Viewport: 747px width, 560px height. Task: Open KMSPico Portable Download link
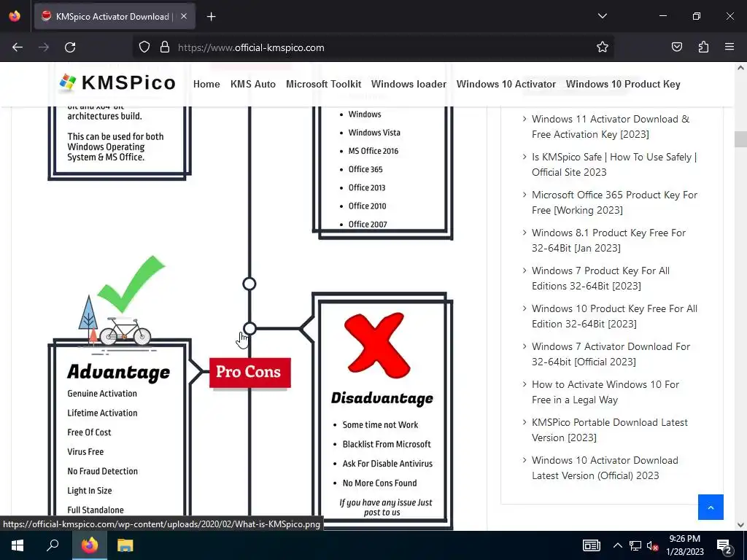tap(609, 429)
